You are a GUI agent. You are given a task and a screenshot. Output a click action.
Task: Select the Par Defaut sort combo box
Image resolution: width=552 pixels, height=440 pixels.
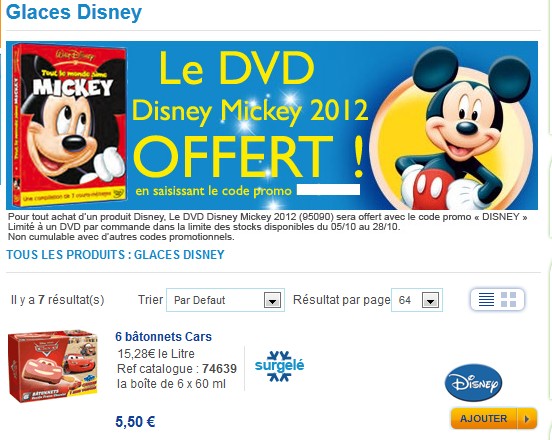click(225, 300)
